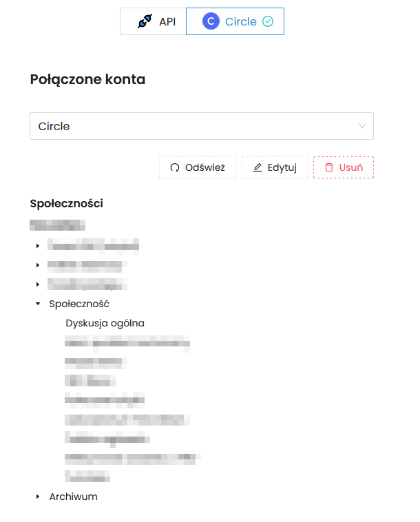Open the connected accounts dropdown chevron
The width and height of the screenshot is (420, 522).
[362, 127]
